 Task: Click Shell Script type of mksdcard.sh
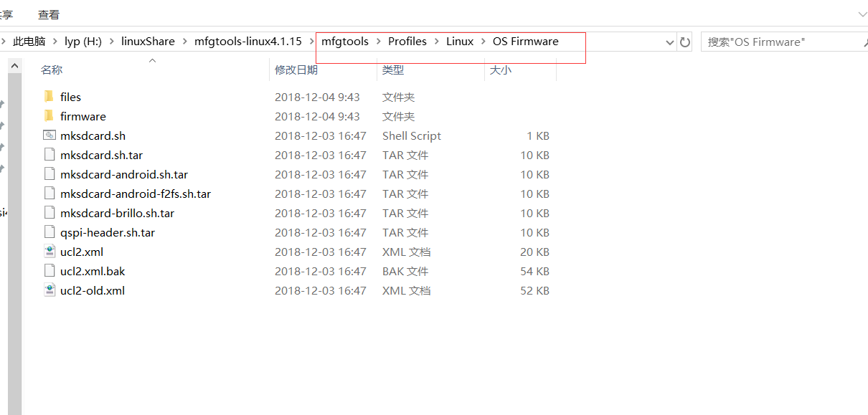[412, 135]
